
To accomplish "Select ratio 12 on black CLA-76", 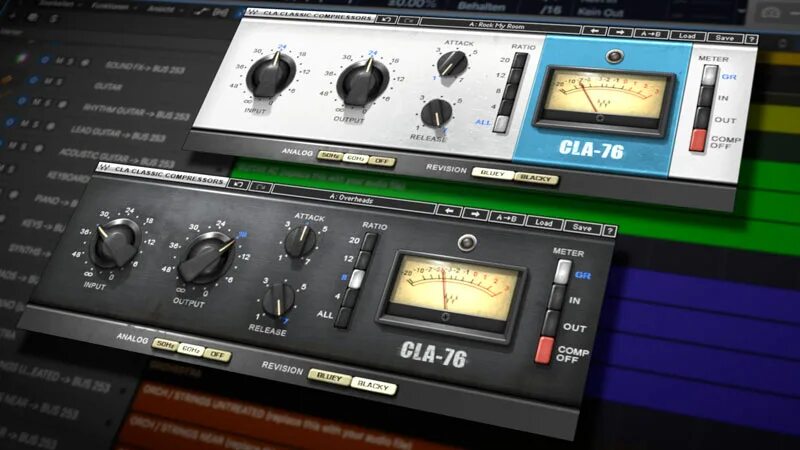I will click(363, 260).
